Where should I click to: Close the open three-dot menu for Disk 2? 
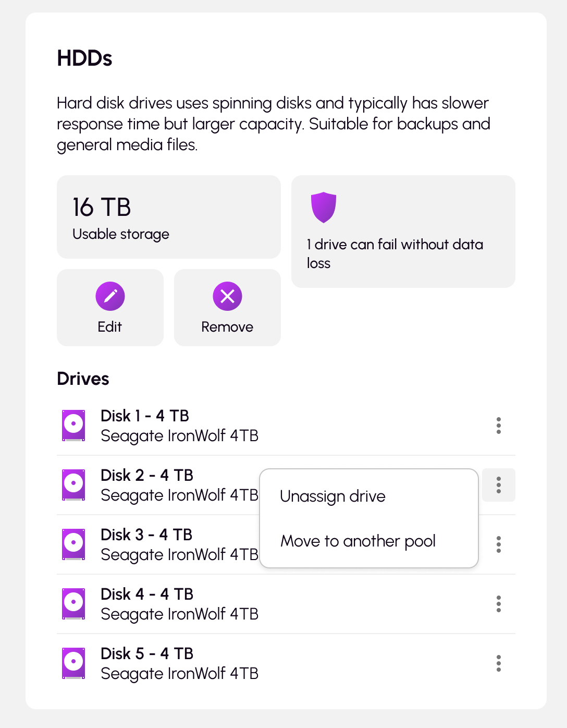[x=499, y=485]
